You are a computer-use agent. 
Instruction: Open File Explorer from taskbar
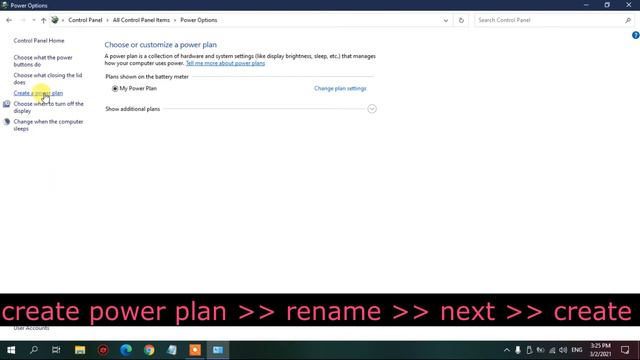pos(80,350)
